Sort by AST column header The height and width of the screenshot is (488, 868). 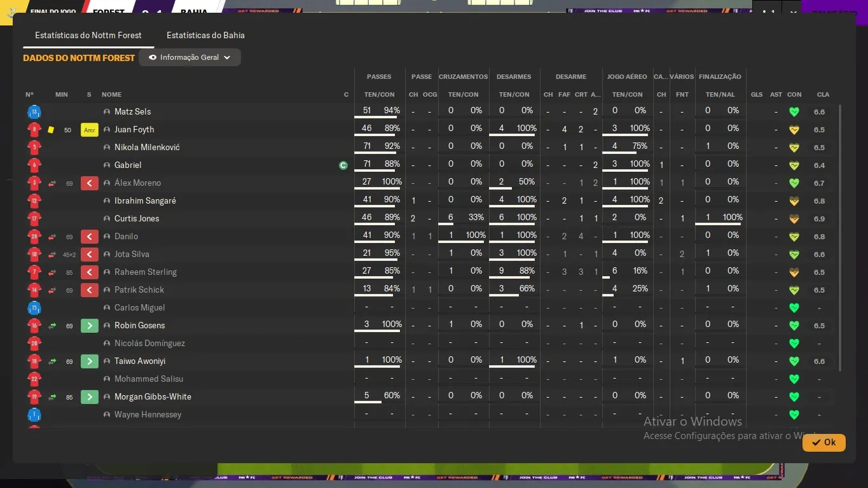[x=776, y=95]
